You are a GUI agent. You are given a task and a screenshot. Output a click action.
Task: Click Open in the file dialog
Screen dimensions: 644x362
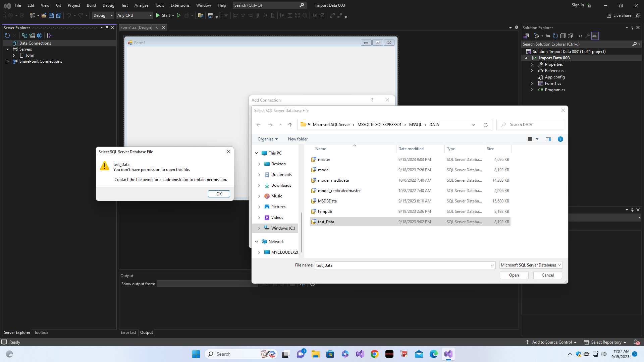[514, 275]
